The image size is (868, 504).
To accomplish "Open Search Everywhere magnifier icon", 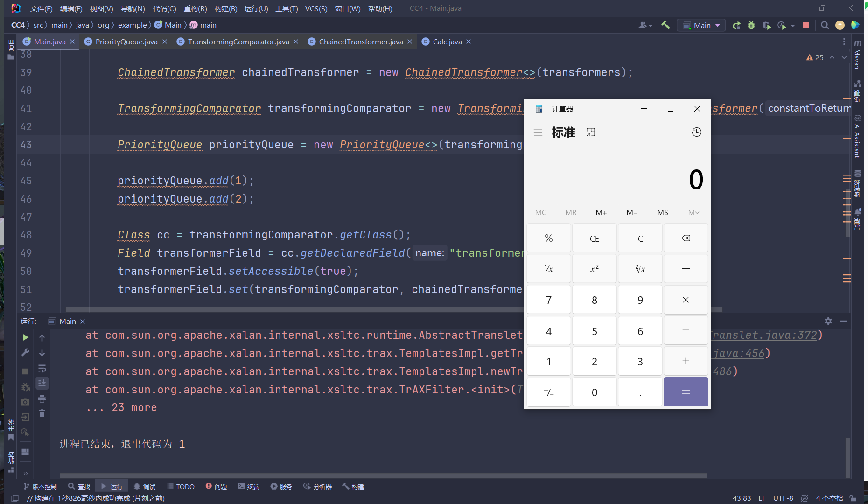I will coord(825,25).
